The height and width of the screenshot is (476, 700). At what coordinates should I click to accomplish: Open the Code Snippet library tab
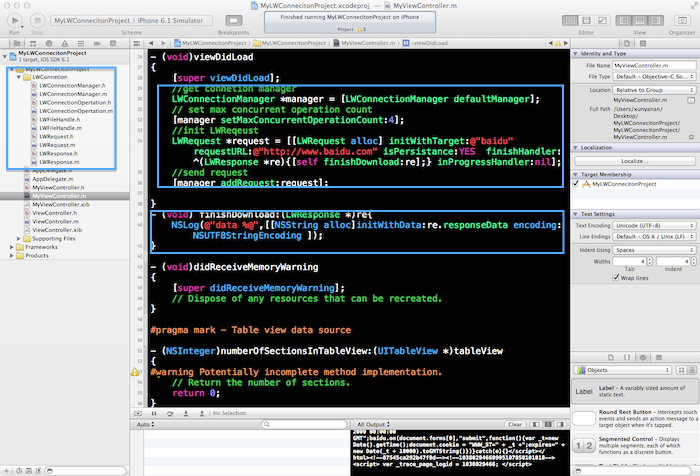pyautogui.click(x=627, y=358)
